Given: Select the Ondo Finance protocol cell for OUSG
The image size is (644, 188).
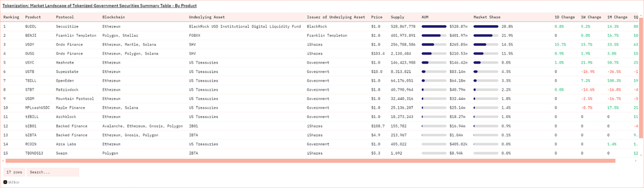Looking at the screenshot, I should (x=69, y=53).
